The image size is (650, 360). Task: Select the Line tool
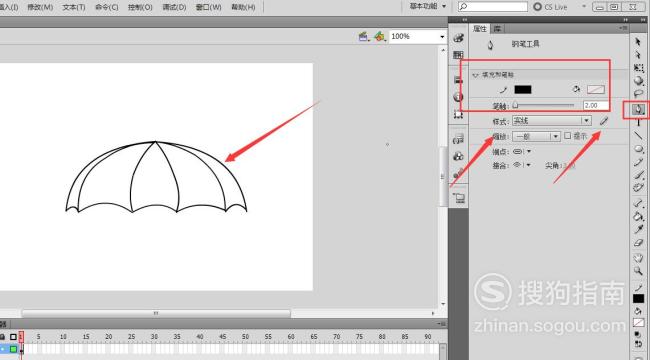tap(638, 135)
